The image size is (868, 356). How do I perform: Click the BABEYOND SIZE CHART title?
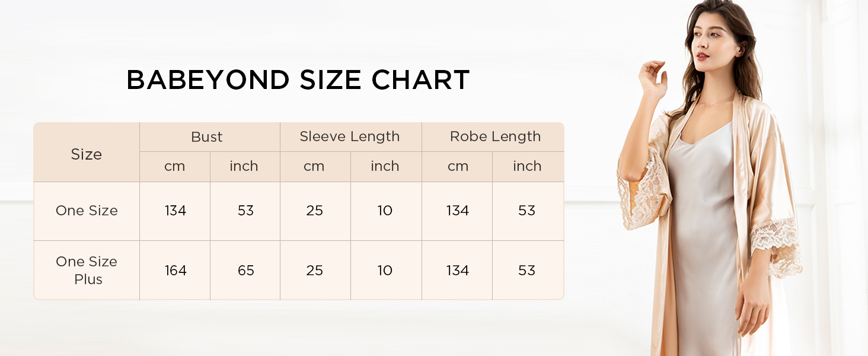coord(298,80)
